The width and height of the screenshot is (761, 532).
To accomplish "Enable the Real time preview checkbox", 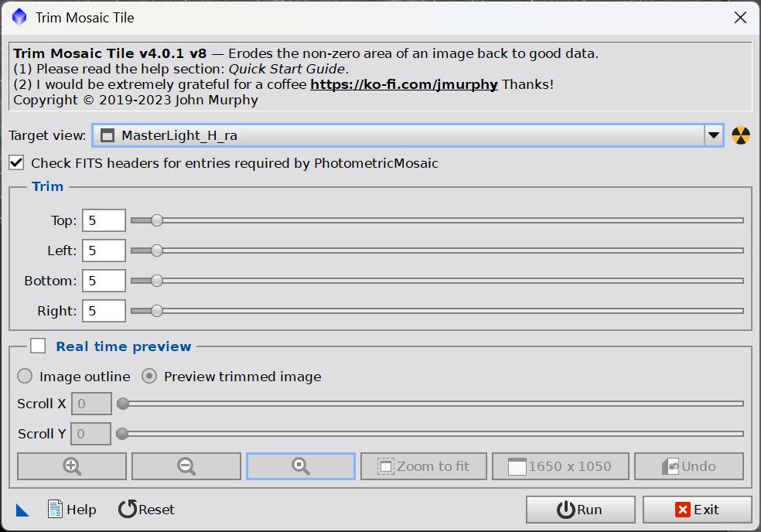I will (x=38, y=346).
